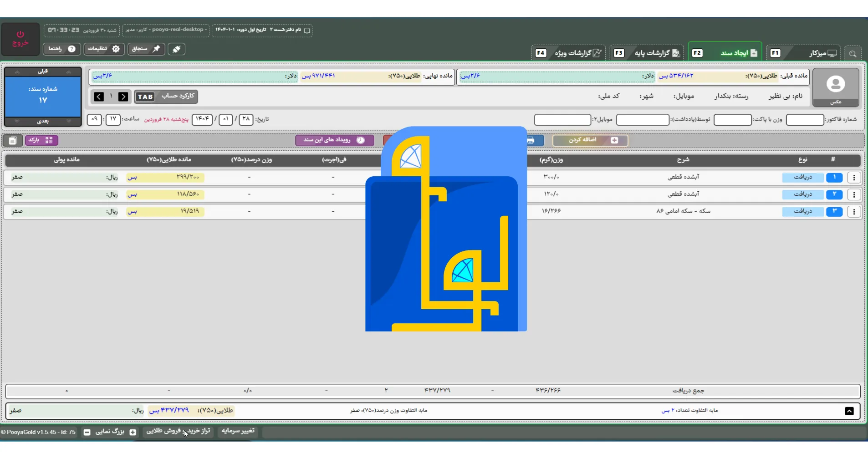Click the eraser icon button beside سنجاق
The width and height of the screenshot is (868, 464).
coord(176,49)
